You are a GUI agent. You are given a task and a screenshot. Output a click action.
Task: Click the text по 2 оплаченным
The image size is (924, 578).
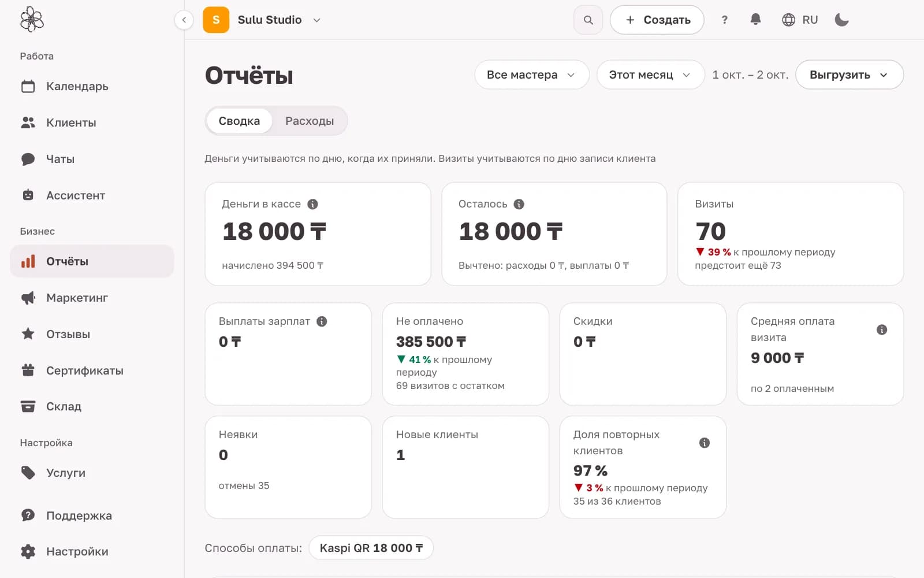(792, 388)
